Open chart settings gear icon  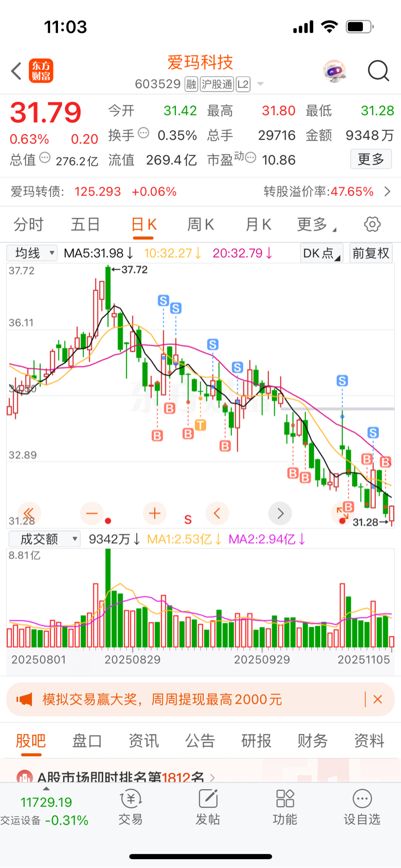(x=372, y=224)
